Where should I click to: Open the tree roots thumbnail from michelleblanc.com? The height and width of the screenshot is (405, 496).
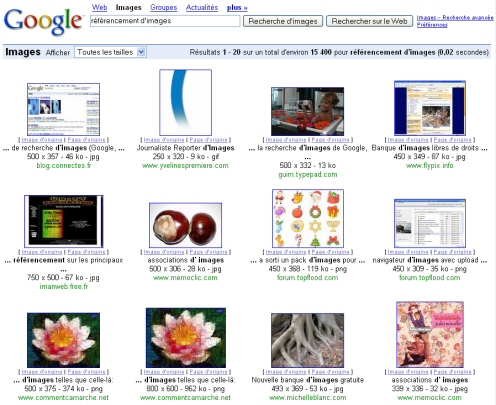click(307, 340)
